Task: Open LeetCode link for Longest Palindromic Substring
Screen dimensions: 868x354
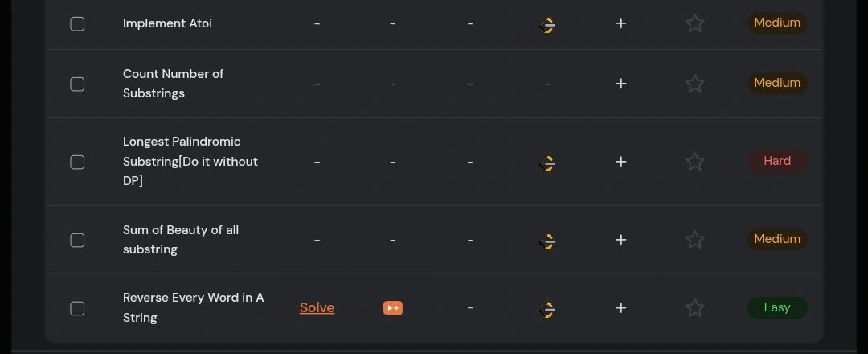Action: point(547,163)
